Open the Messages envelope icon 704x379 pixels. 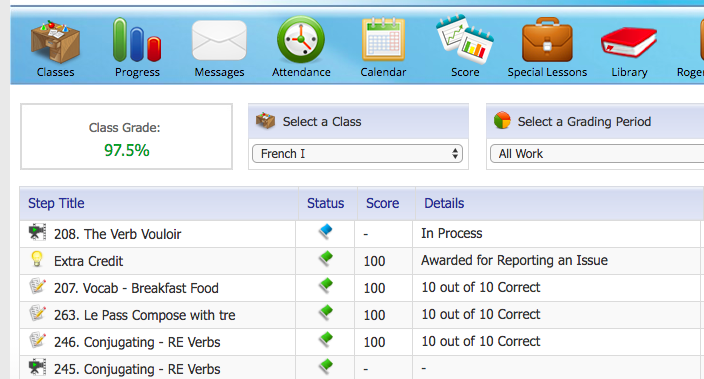click(219, 41)
